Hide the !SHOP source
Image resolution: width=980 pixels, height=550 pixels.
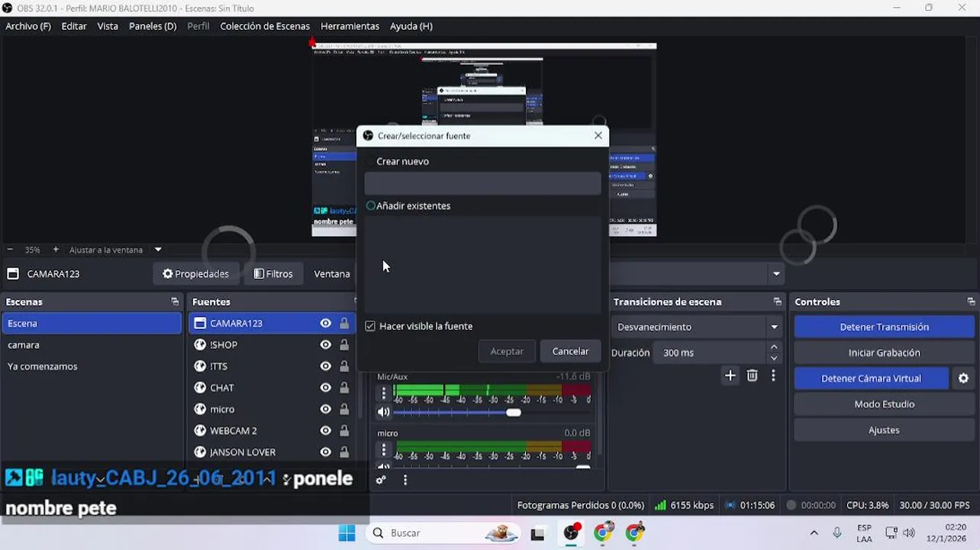pos(326,345)
